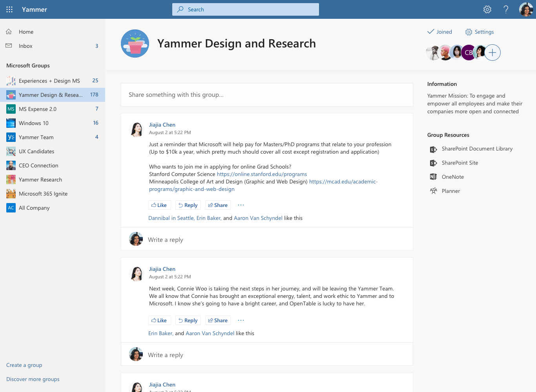Click Aaron Van Schyndel on the grad school post likes
The width and height of the screenshot is (536, 392).
(258, 218)
